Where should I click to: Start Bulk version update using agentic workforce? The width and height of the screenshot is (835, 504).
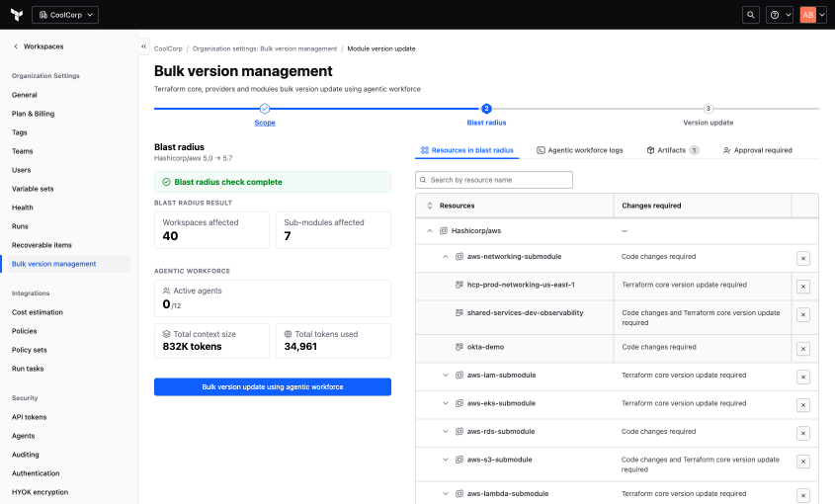(273, 386)
